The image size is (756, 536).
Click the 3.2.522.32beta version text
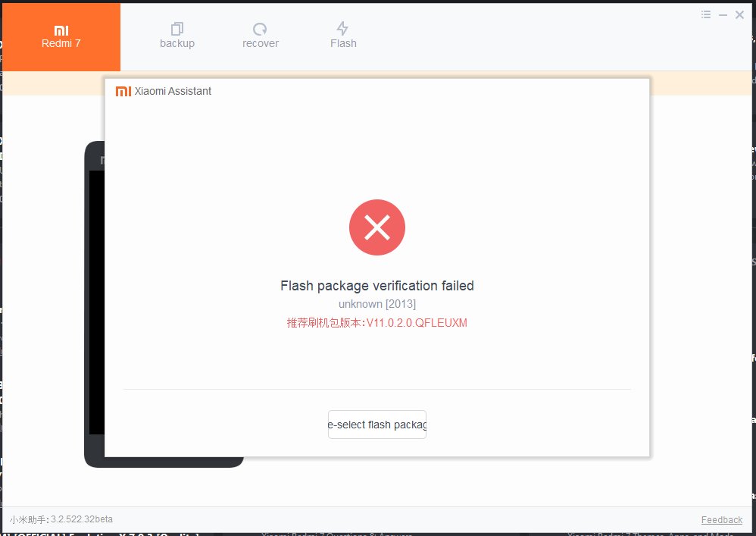pyautogui.click(x=82, y=519)
